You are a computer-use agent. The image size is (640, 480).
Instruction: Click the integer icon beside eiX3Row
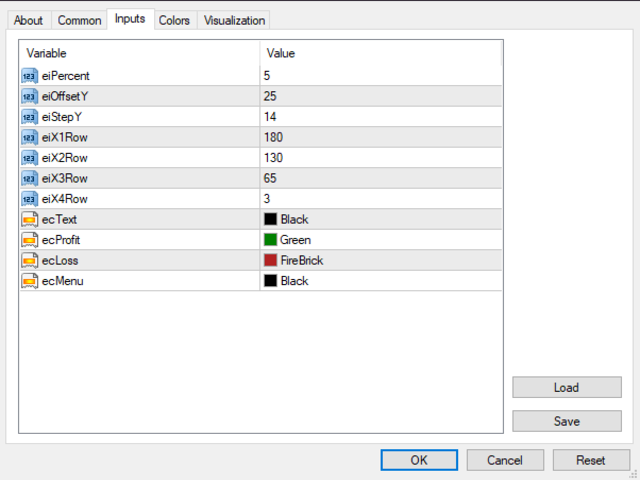pos(29,178)
